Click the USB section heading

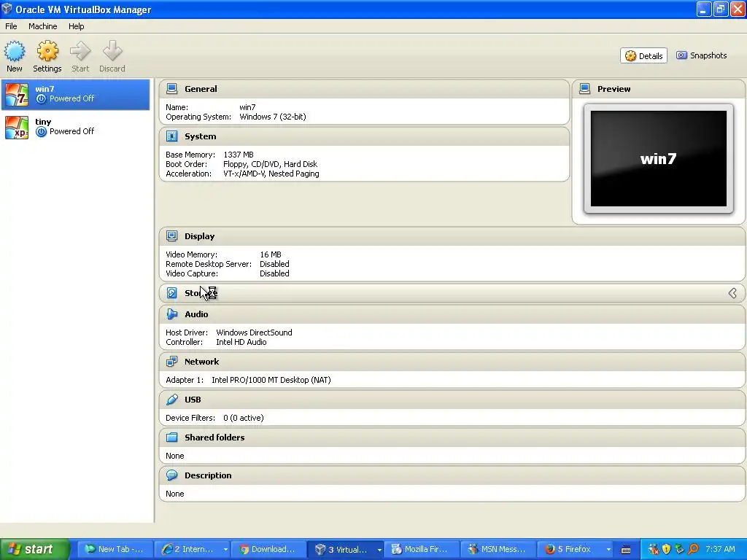pos(193,400)
